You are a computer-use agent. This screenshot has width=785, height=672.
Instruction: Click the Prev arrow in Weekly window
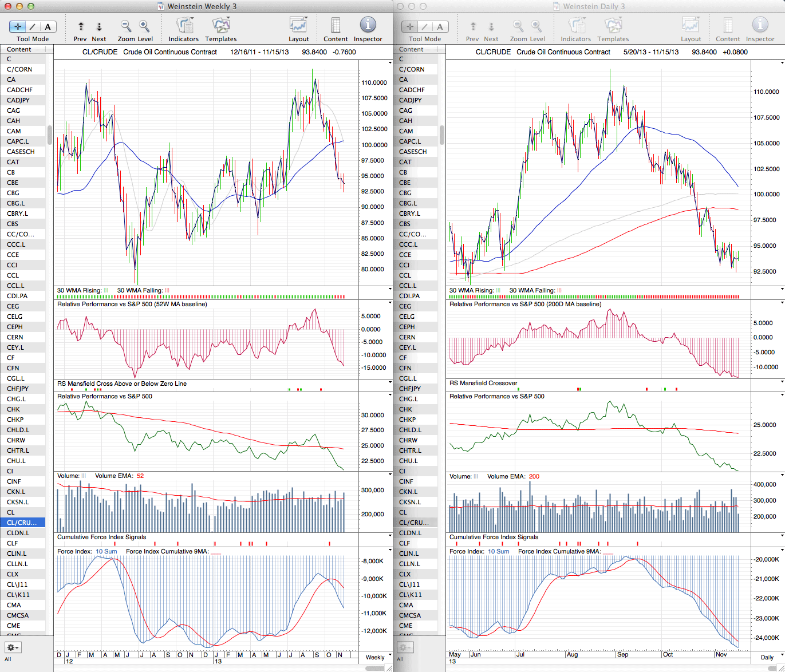[x=81, y=26]
